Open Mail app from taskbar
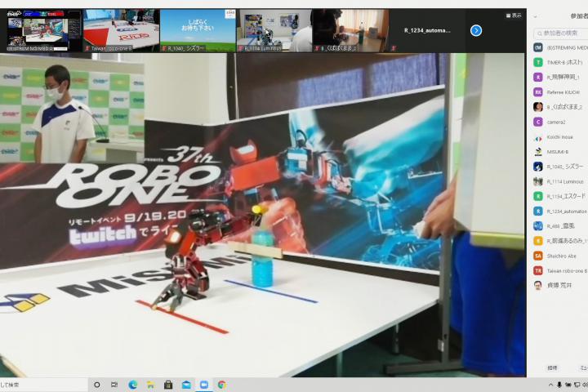Viewport: 588px width, 392px height. tap(186, 385)
